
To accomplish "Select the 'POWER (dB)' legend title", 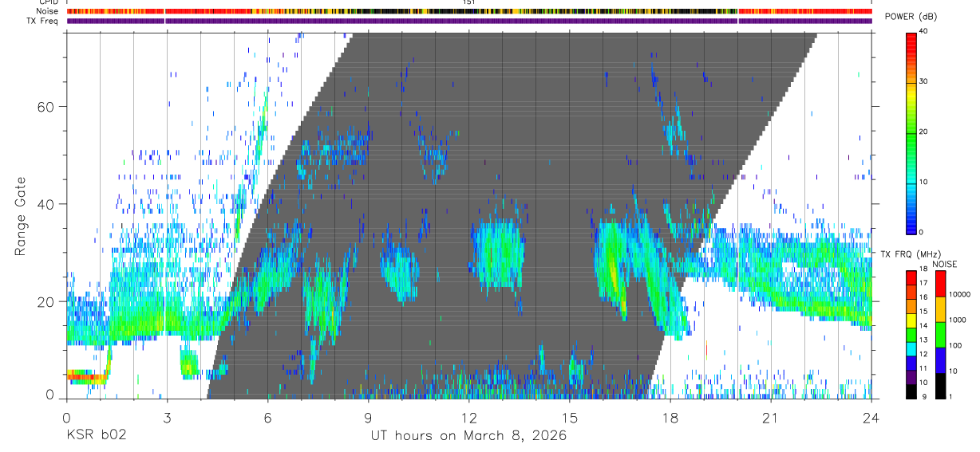I will click(911, 18).
